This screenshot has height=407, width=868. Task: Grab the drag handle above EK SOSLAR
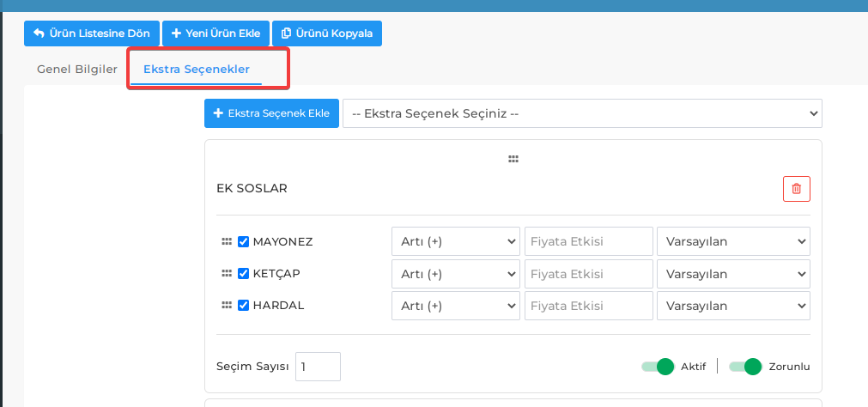(x=513, y=160)
